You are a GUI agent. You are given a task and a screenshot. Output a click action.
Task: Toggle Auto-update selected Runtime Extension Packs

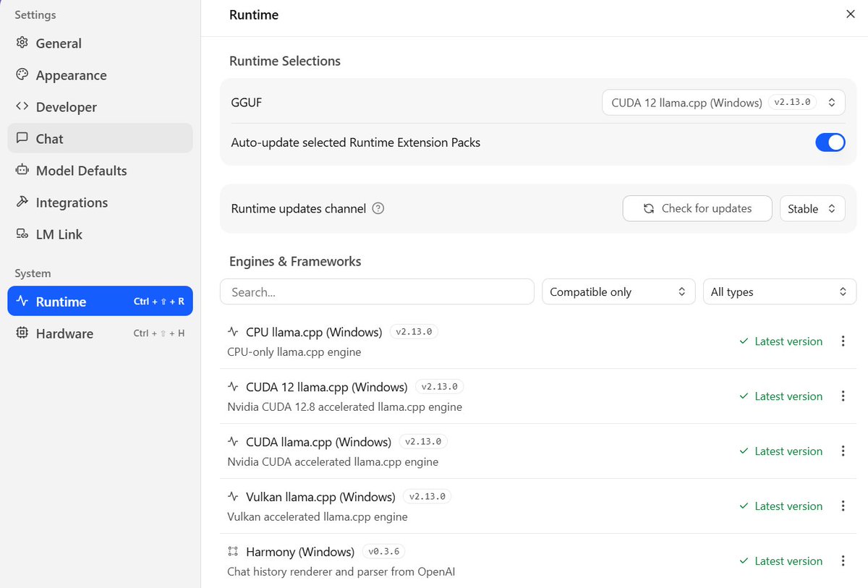point(830,142)
